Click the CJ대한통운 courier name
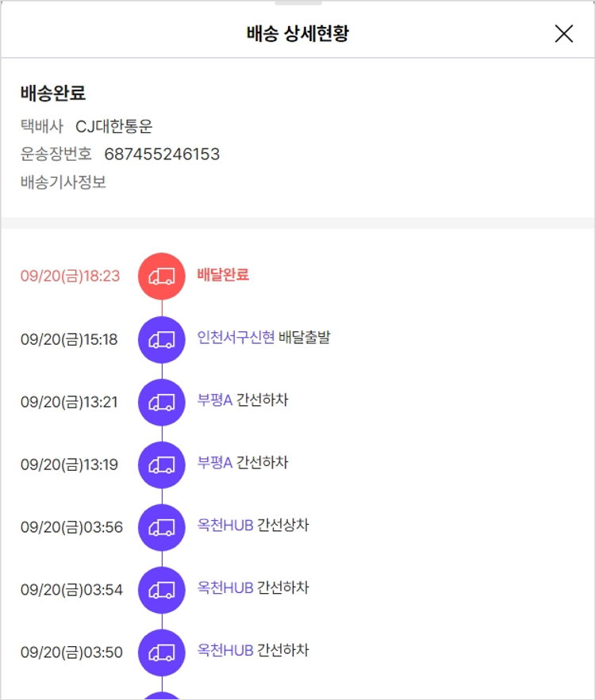The image size is (595, 700). [x=113, y=126]
